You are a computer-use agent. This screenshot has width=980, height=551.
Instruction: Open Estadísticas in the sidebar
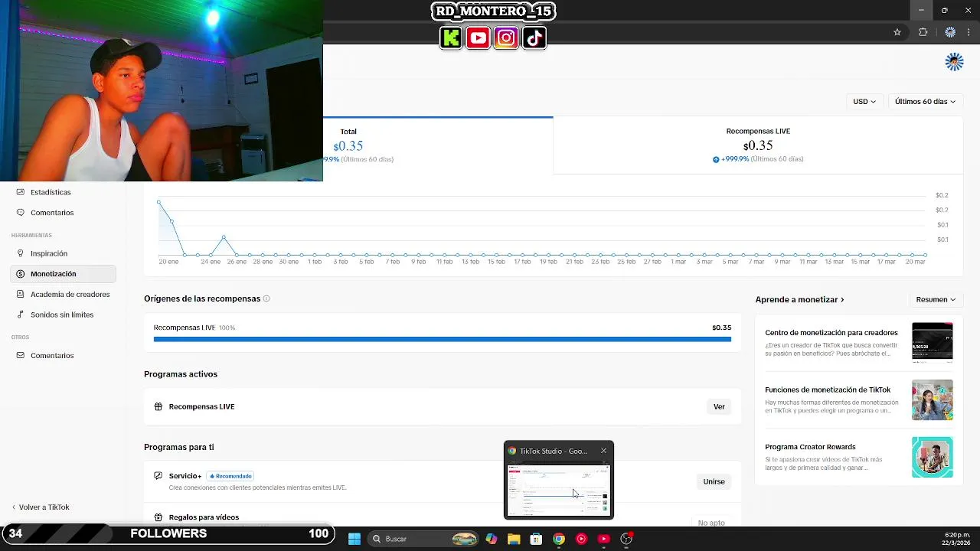tap(51, 192)
